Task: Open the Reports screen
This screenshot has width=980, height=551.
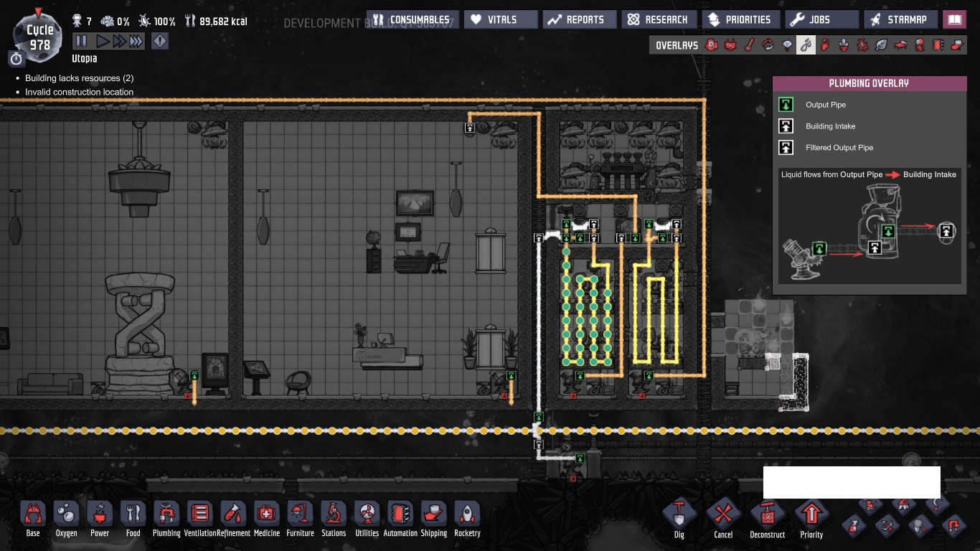Action: coord(579,19)
